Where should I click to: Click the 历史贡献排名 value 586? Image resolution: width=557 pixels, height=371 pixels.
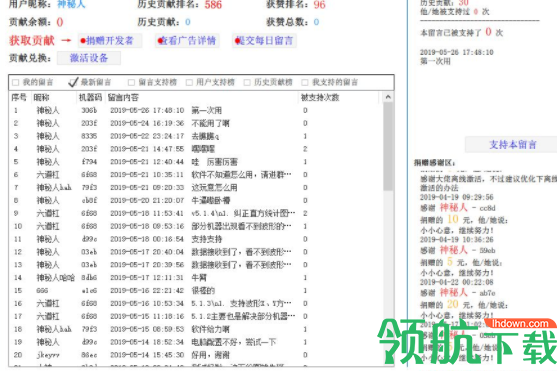click(213, 5)
